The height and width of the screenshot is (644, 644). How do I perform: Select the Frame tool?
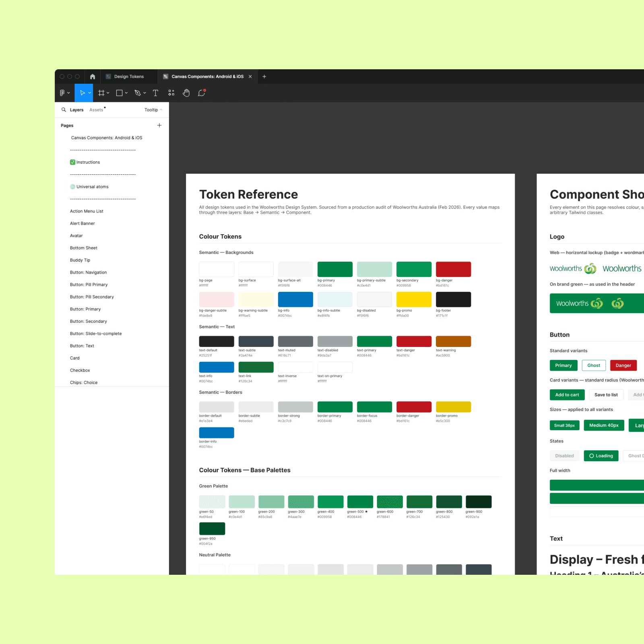click(101, 93)
